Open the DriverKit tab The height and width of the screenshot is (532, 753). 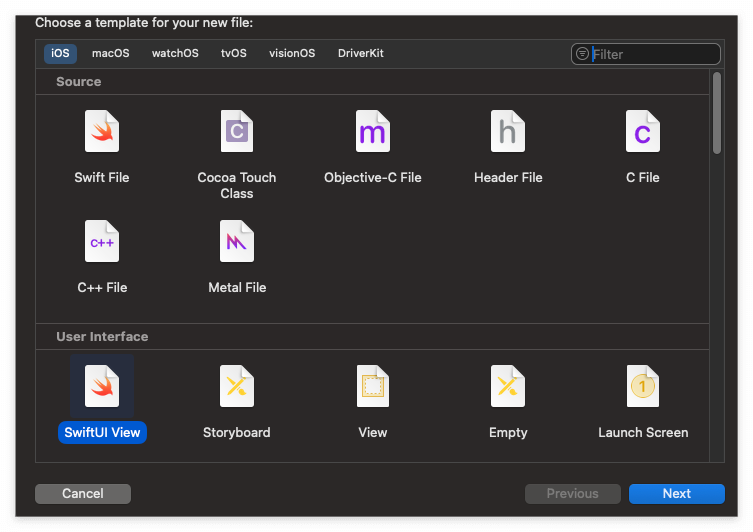tap(361, 53)
